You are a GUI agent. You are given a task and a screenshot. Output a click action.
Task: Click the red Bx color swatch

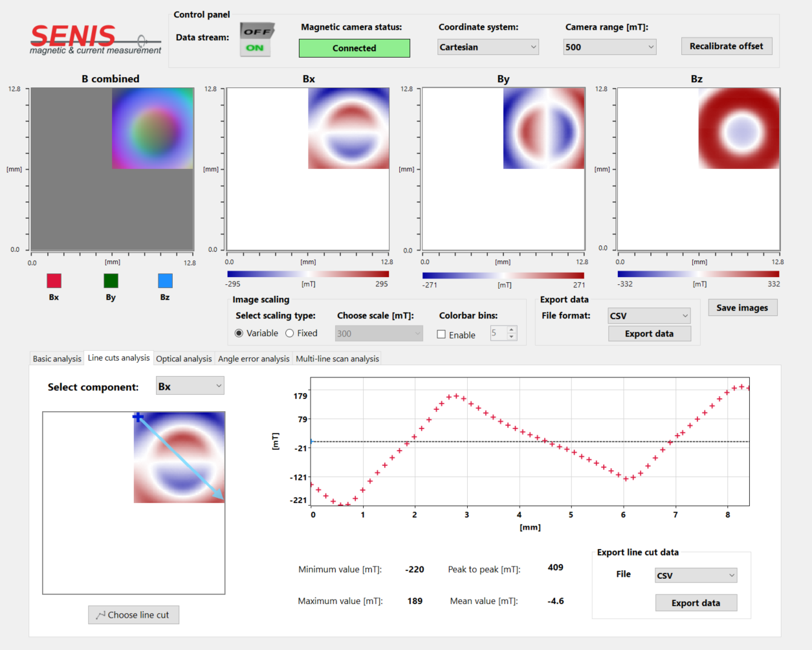(54, 280)
